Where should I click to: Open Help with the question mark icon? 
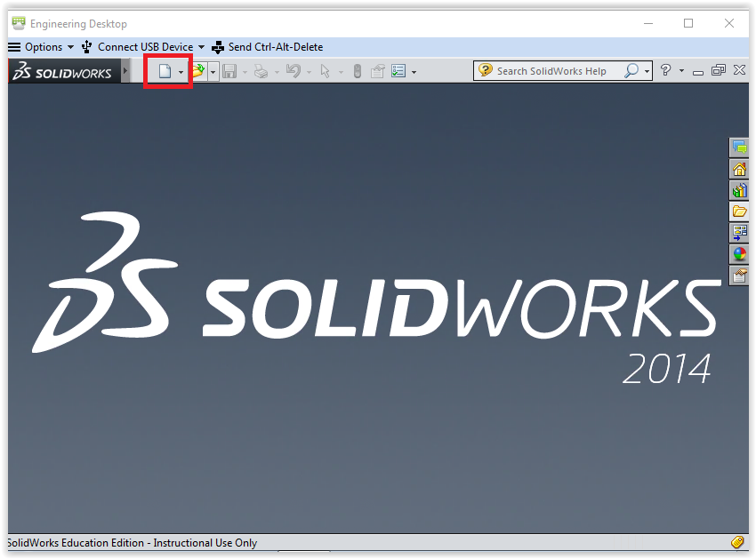[x=666, y=69]
